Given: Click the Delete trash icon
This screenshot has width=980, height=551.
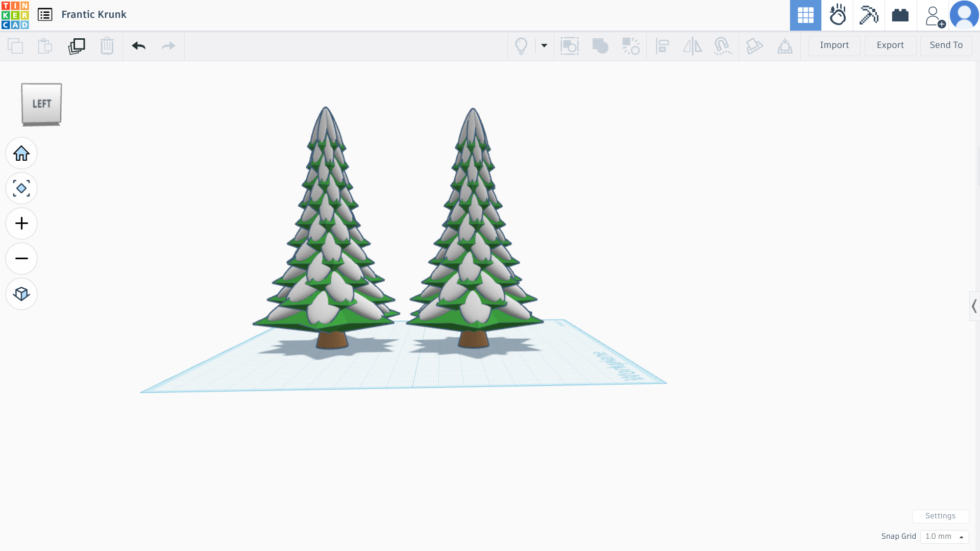Looking at the screenshot, I should (x=107, y=46).
